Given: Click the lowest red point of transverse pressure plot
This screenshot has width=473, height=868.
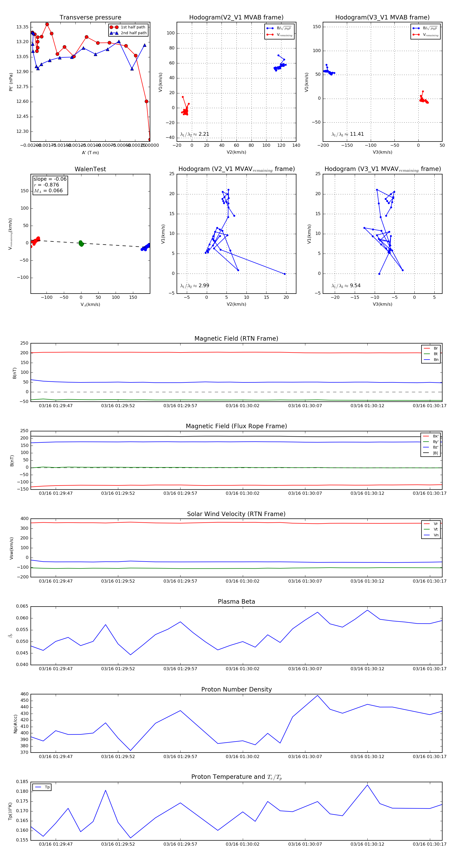Looking at the screenshot, I should (150, 139).
